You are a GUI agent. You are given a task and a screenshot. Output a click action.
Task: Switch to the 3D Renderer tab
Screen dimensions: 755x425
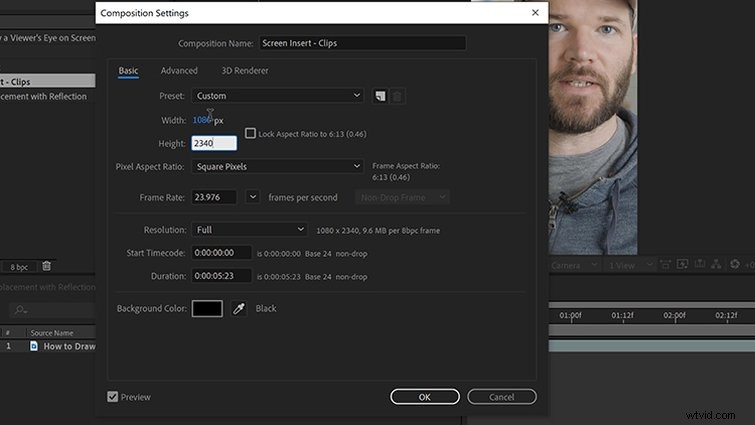(245, 70)
